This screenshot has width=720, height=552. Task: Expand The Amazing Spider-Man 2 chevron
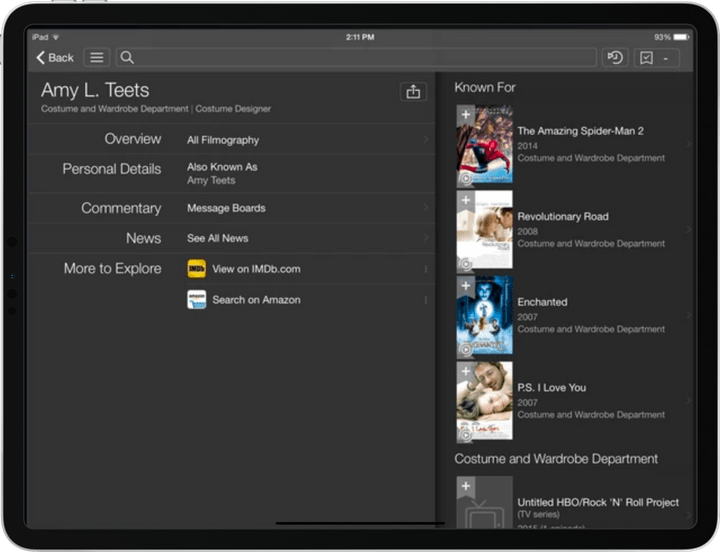[688, 144]
